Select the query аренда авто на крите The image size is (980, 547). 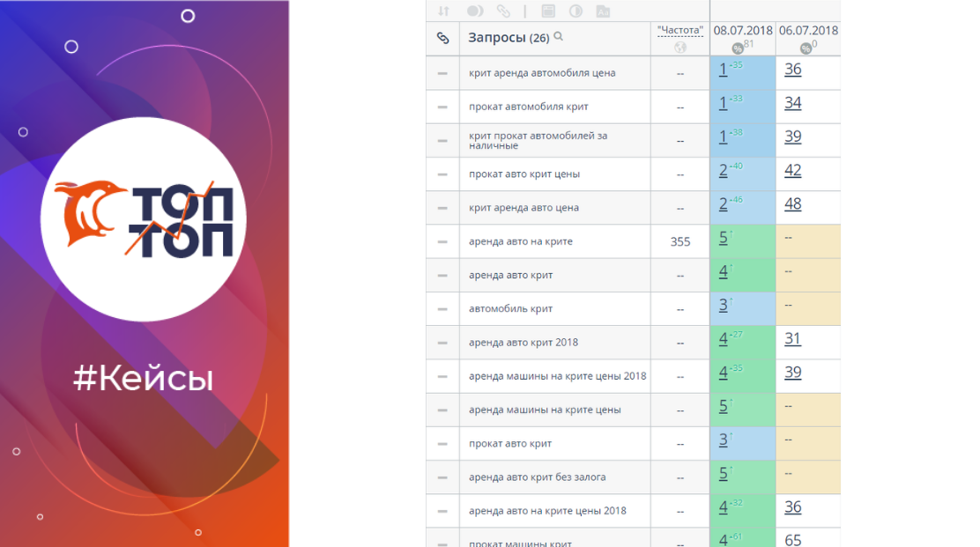point(521,241)
